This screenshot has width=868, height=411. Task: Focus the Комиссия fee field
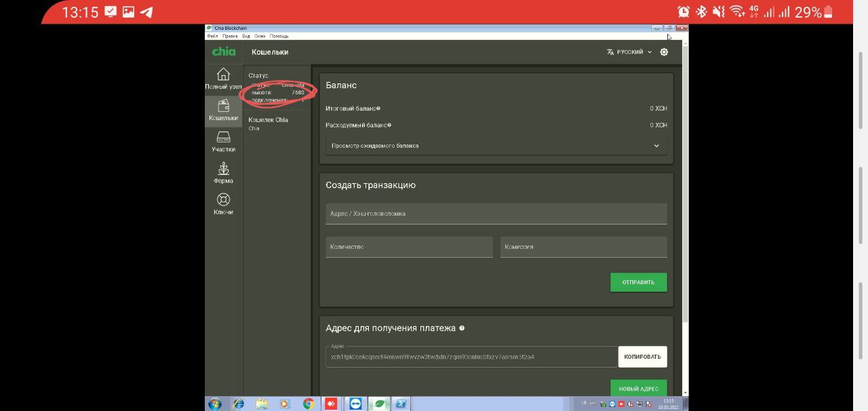click(x=583, y=247)
